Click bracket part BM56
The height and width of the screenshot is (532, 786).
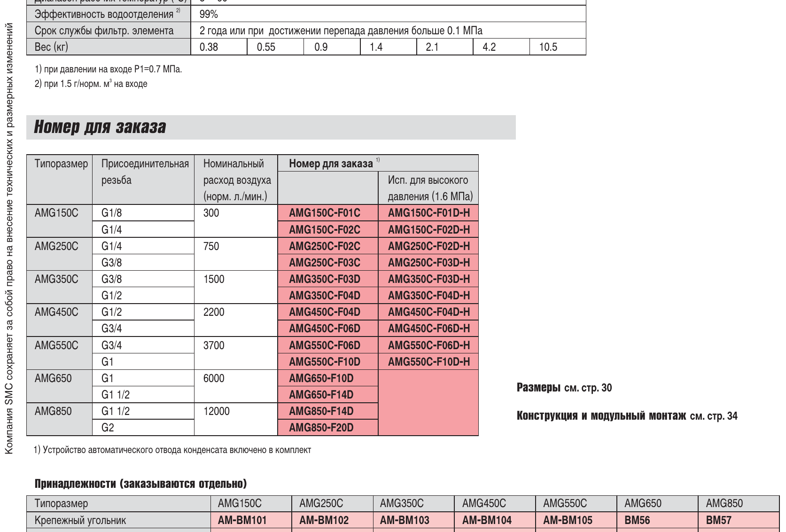[637, 520]
